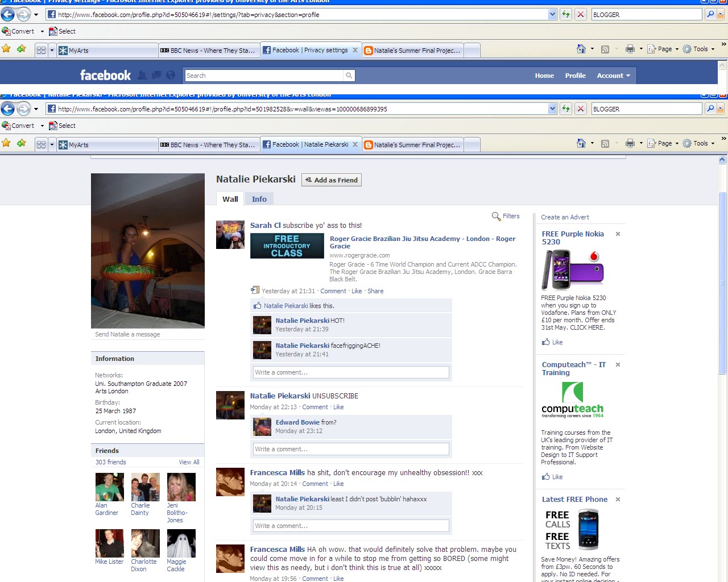Print the page from Natalie Piekarski window
The width and height of the screenshot is (728, 582).
point(630,143)
